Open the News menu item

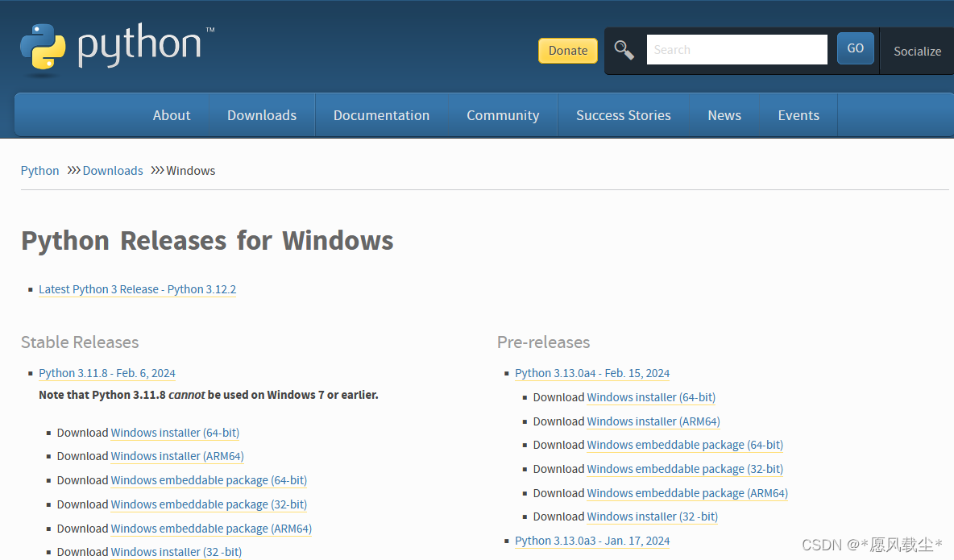724,115
